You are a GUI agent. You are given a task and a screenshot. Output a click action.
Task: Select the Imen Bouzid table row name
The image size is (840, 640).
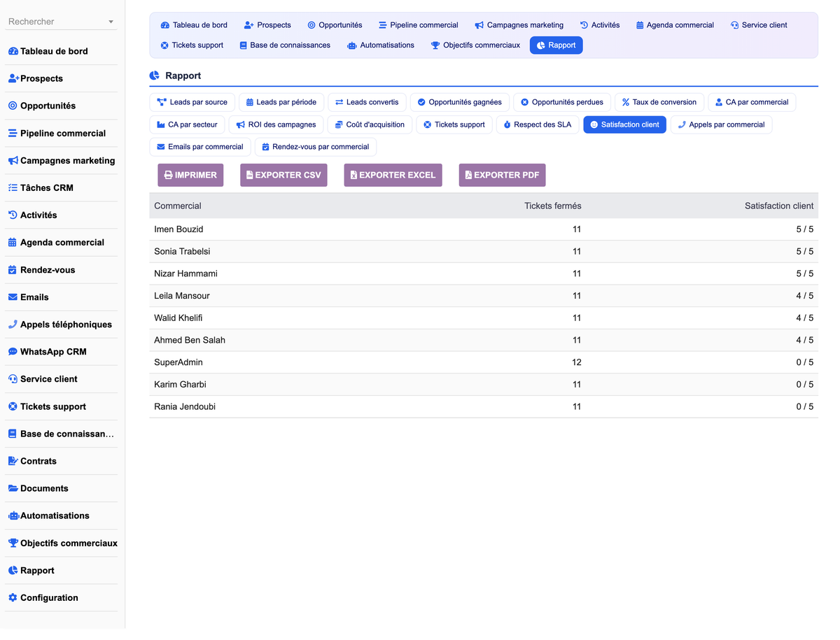(178, 229)
